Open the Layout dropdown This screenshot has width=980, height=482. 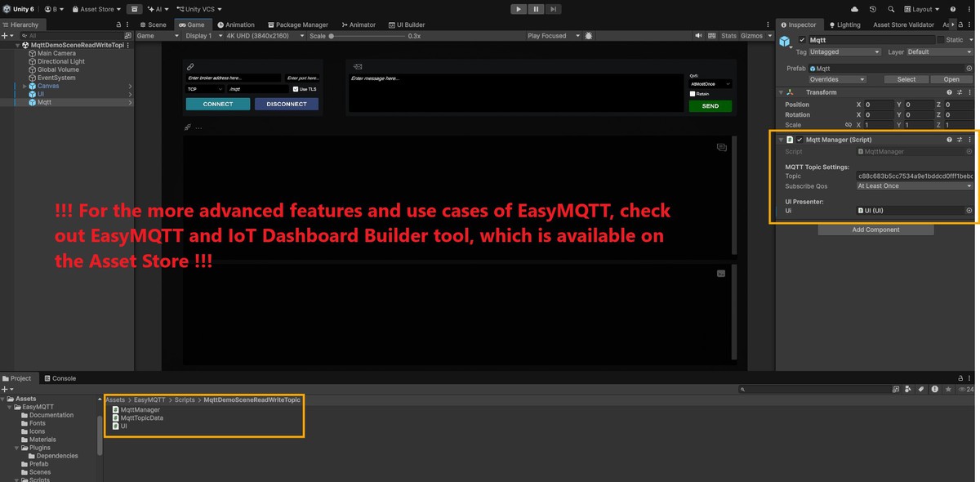pos(922,9)
